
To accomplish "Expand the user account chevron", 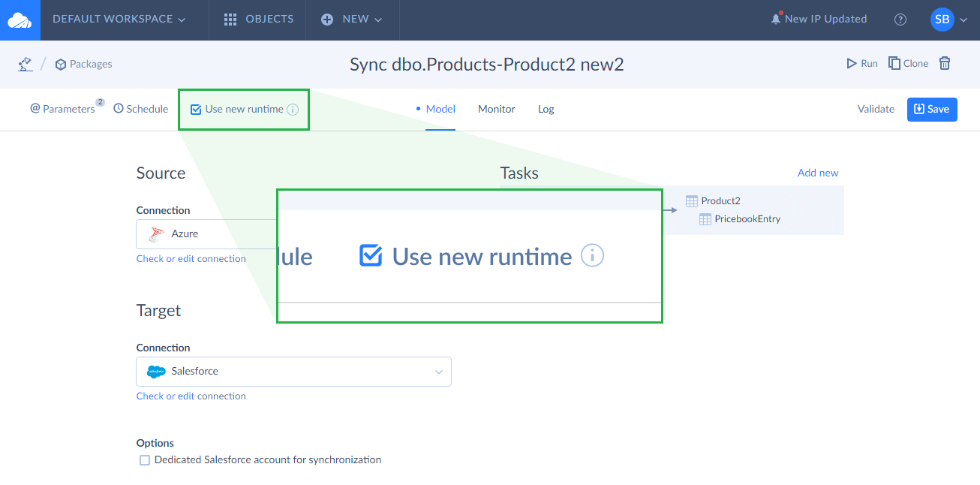I will [963, 20].
